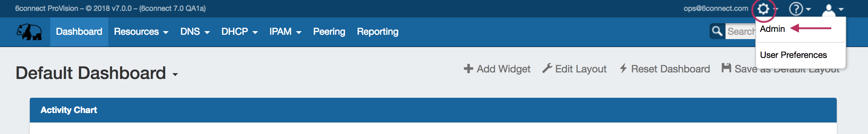This screenshot has width=868, height=134.
Task: Click into the Search input field
Action: coord(741,32)
